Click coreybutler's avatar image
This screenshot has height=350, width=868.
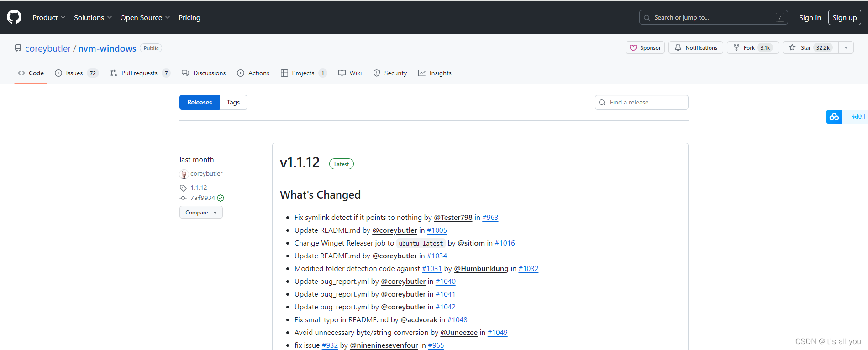184,174
